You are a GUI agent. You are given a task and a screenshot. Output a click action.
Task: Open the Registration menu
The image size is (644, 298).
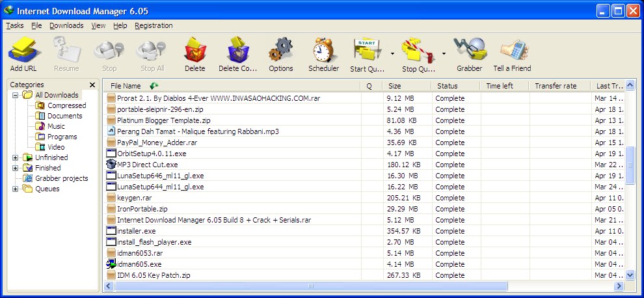pyautogui.click(x=154, y=25)
